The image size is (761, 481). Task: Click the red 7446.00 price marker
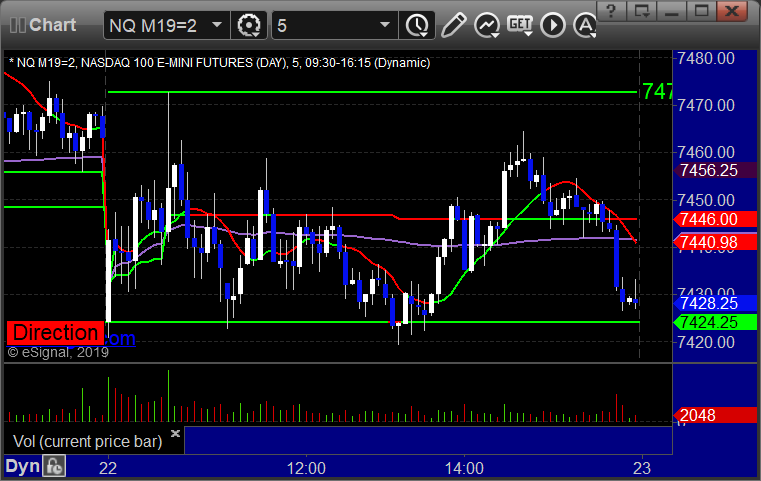(x=715, y=219)
